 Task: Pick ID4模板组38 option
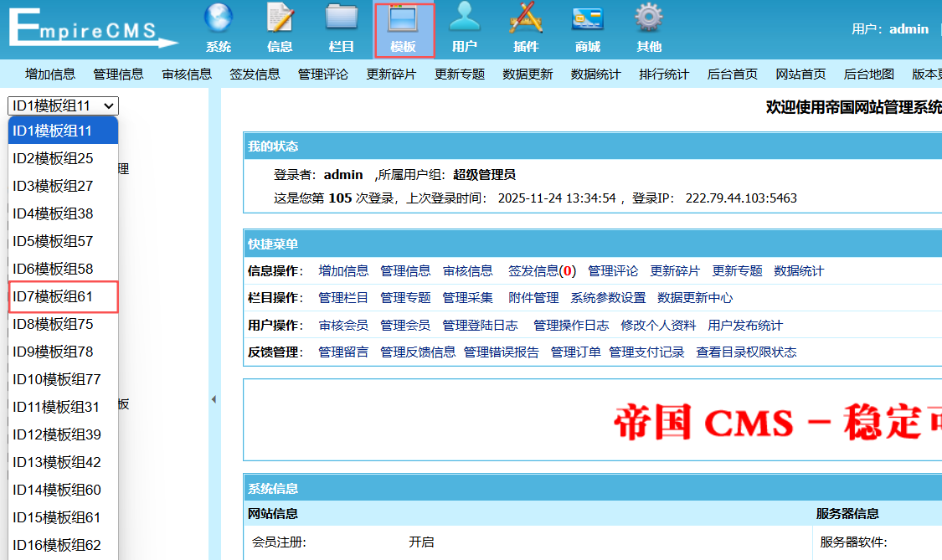point(63,213)
